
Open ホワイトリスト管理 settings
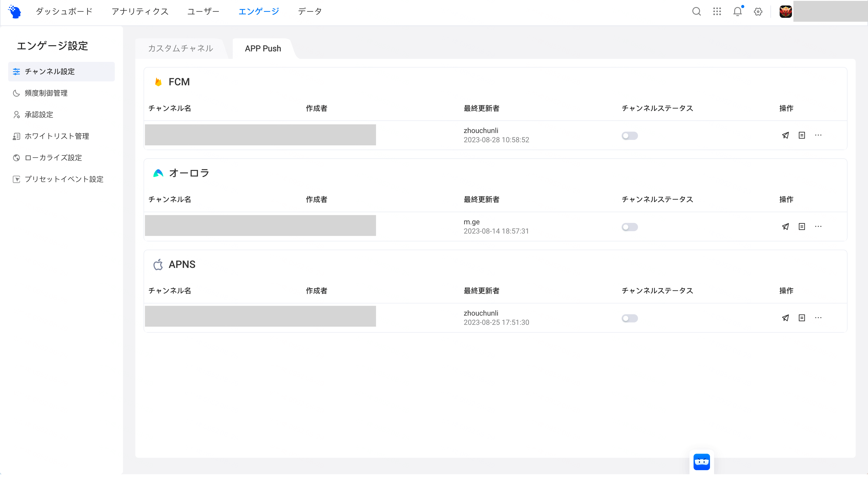pos(57,136)
